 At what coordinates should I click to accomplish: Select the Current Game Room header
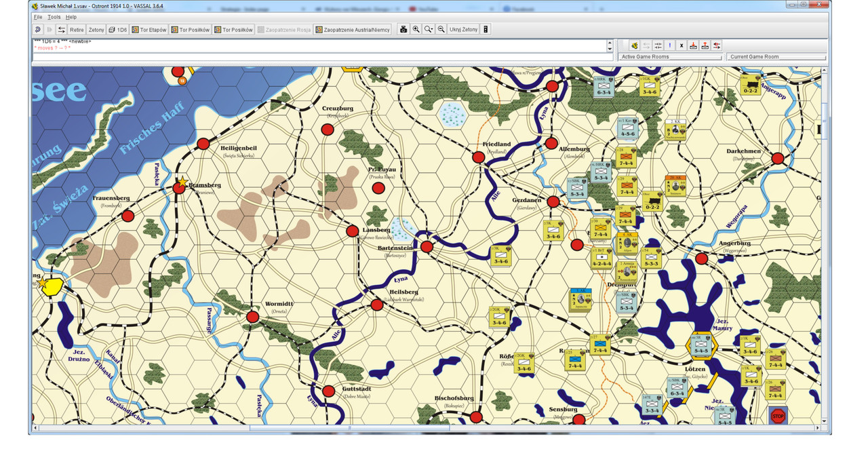click(776, 57)
